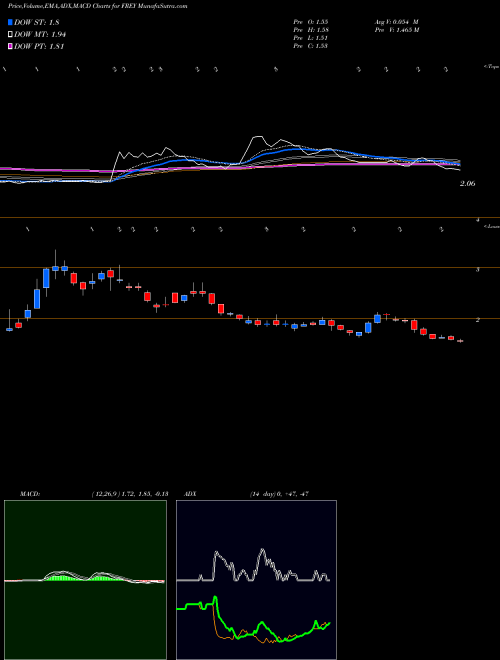Viewport: 500px width, 660px height.
Task: Select the 'DOW MT: 1.94' legend label
Action: click(40, 35)
